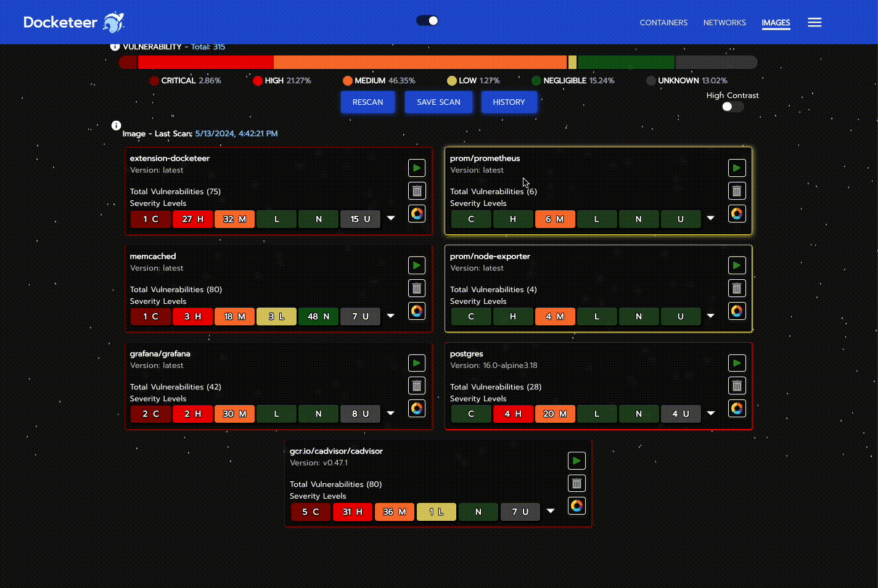
Task: Expand severity details for prom/prometheus
Action: [x=711, y=218]
